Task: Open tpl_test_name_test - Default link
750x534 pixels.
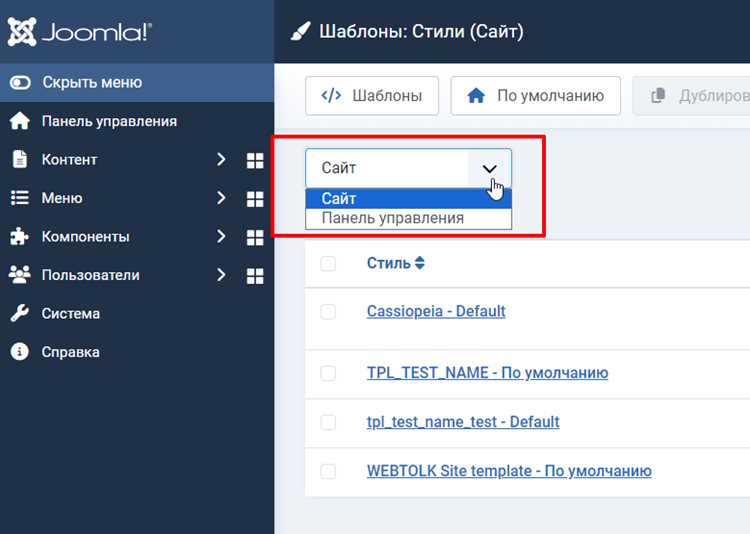Action: 463,422
